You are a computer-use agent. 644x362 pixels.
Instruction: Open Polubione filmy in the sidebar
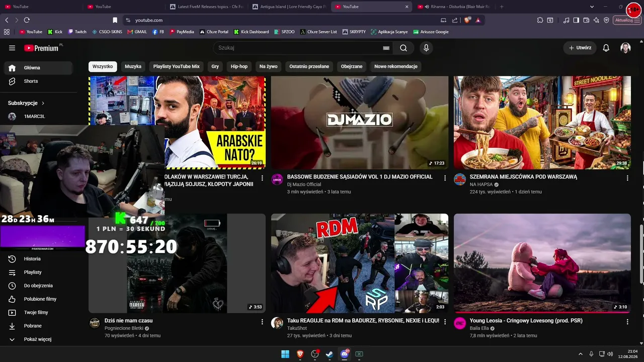[38, 299]
